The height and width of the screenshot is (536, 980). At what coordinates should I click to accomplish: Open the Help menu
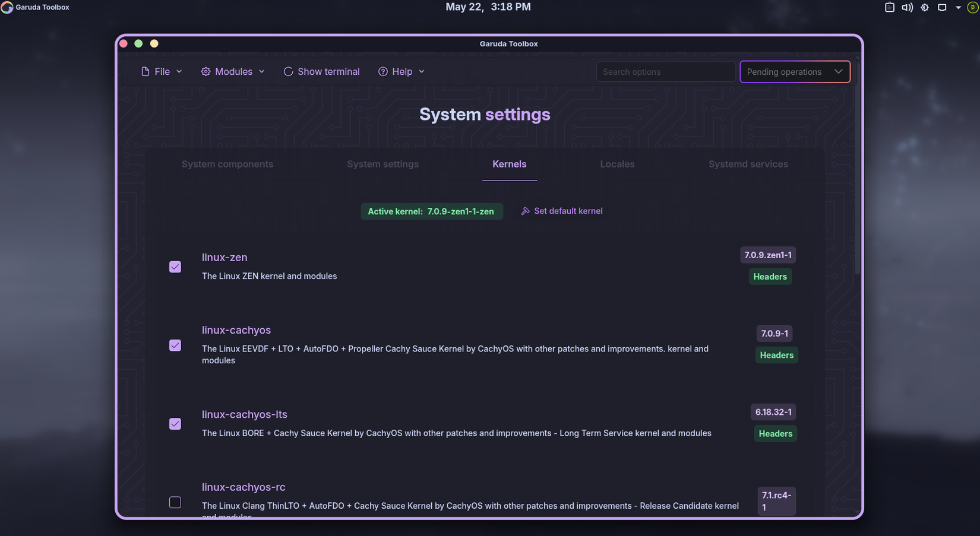[402, 71]
